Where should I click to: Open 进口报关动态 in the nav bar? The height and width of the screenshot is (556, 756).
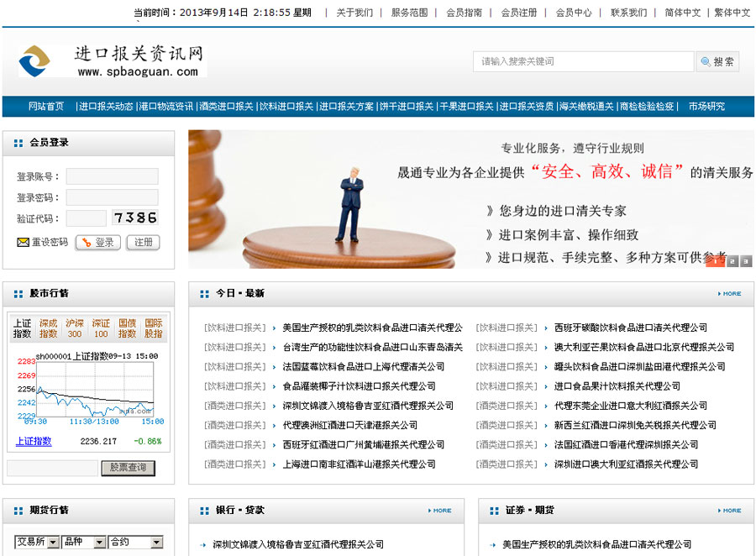[106, 106]
